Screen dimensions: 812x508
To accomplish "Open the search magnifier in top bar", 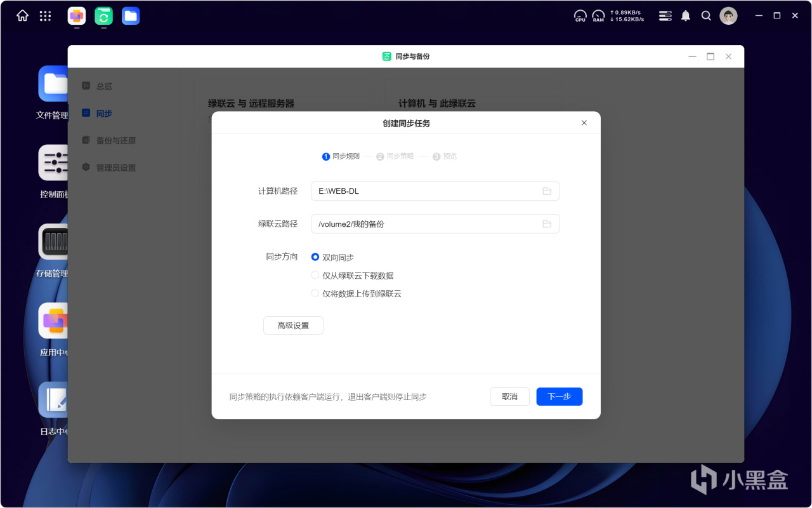I will (x=706, y=16).
